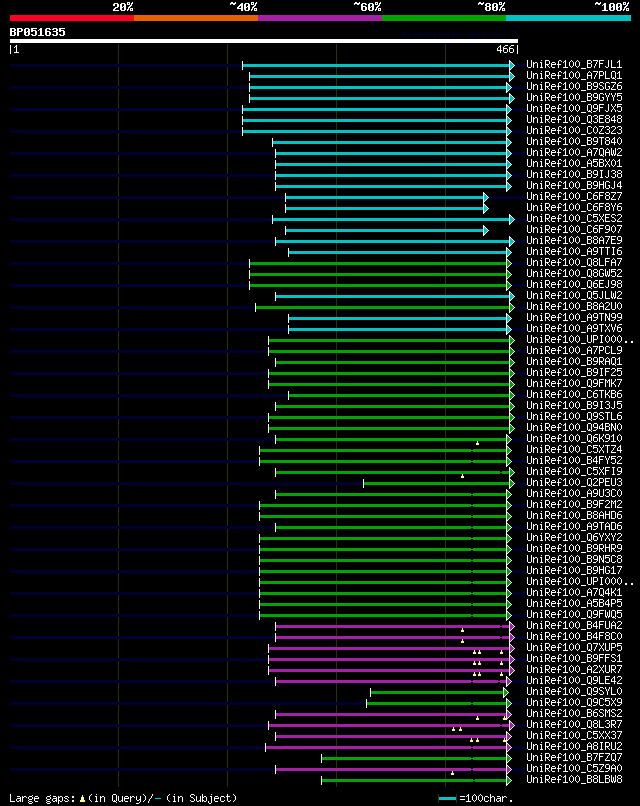Click the orange ~40% identity legend segment

coord(196,18)
